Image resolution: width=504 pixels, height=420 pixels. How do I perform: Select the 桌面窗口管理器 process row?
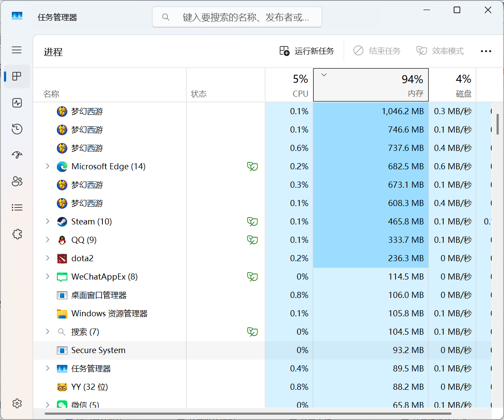coord(262,295)
